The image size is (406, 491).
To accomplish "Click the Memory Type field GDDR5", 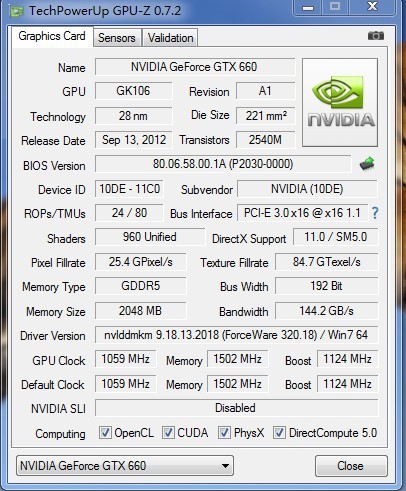I will click(x=141, y=286).
